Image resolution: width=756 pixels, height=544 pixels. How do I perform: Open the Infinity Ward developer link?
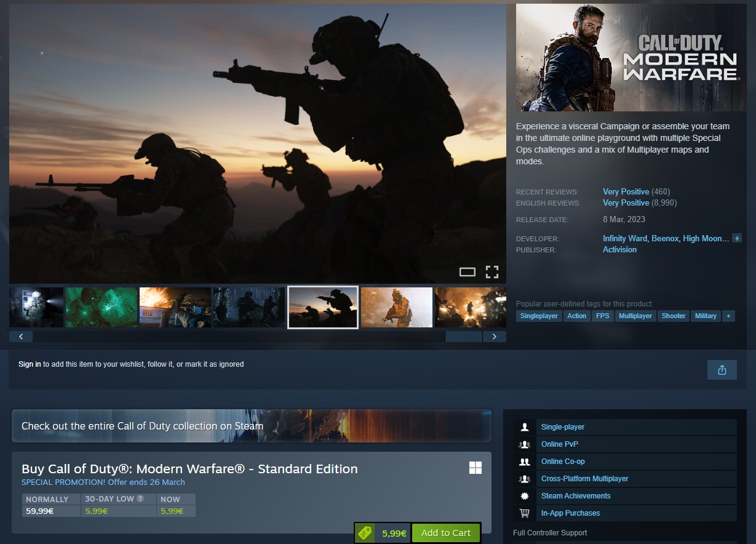click(x=625, y=238)
